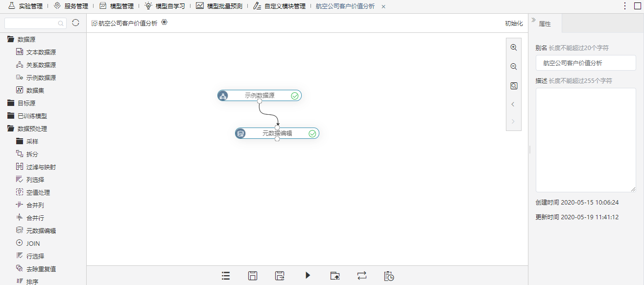Run the workflow with the play button
The height and width of the screenshot is (285, 644).
coord(308,275)
